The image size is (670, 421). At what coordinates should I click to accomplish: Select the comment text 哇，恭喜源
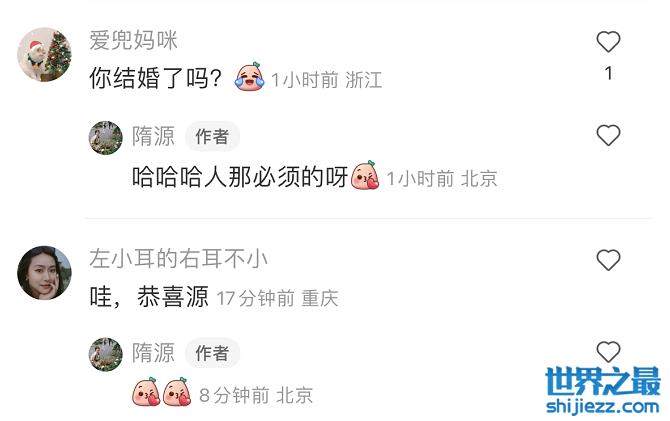(149, 297)
